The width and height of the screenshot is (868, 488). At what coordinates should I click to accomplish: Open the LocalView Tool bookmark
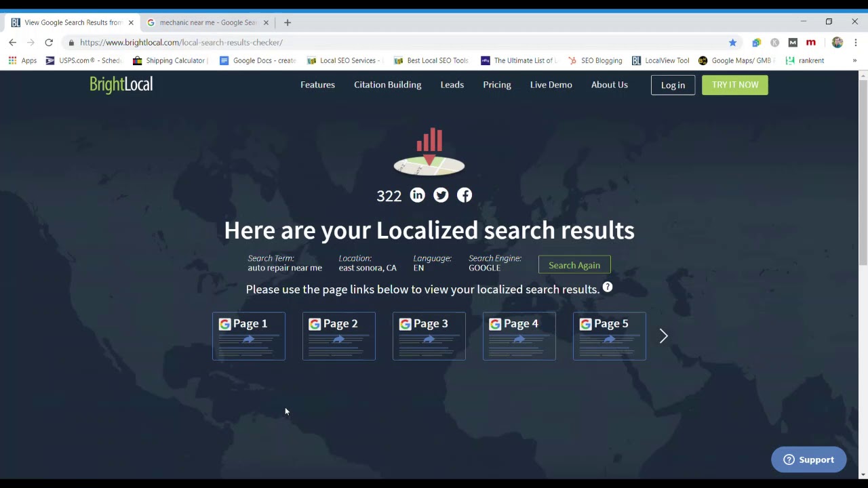tap(660, 60)
